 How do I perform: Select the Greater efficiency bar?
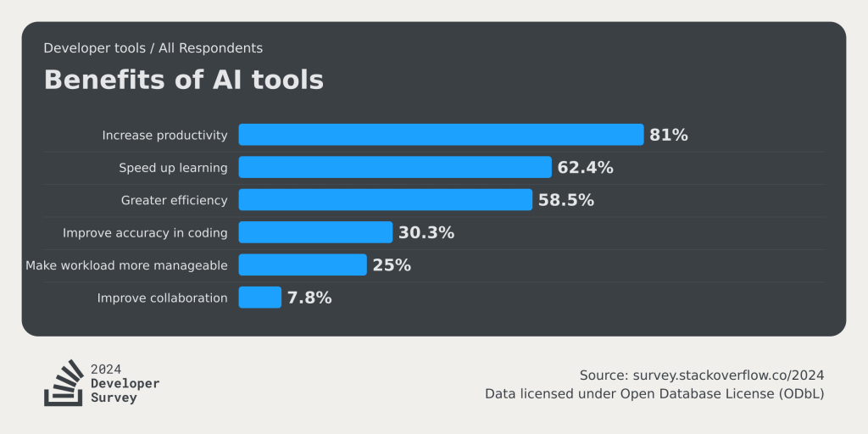tap(385, 200)
